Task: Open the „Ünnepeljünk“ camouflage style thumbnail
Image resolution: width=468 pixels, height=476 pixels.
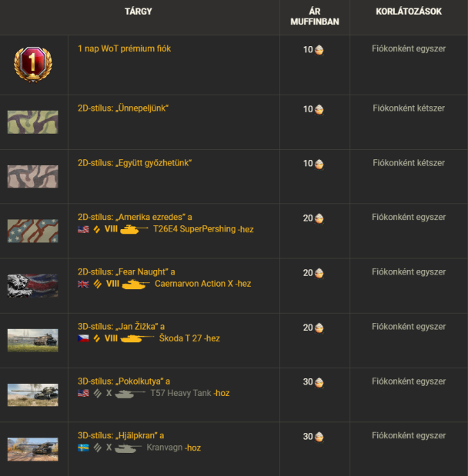Action: [x=33, y=122]
